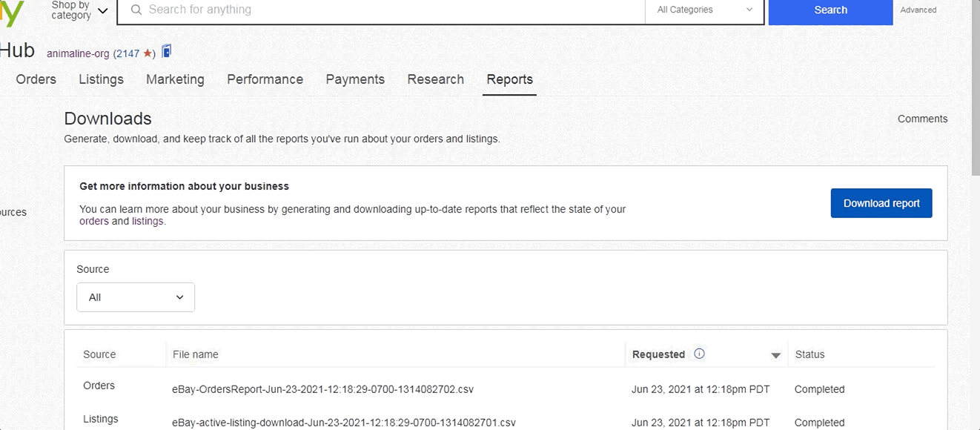980x430 pixels.
Task: Click the Download report button
Action: (881, 203)
